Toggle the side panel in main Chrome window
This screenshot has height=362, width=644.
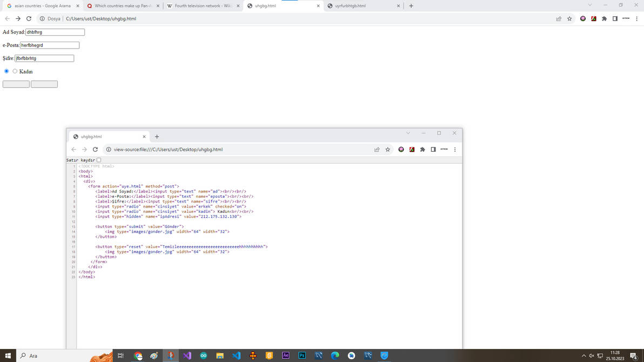tap(615, 18)
